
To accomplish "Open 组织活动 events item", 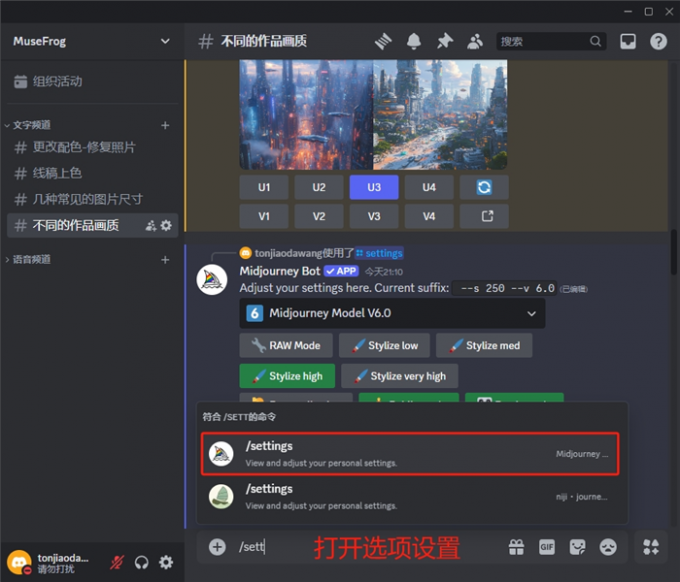I will (92, 82).
